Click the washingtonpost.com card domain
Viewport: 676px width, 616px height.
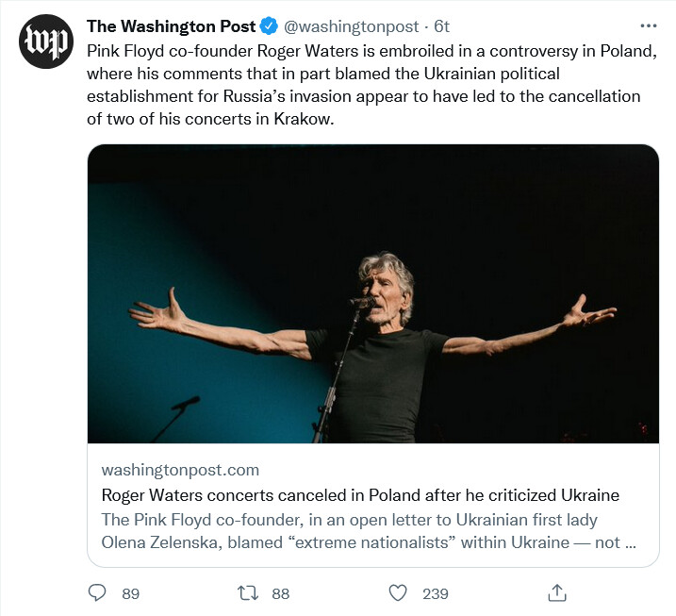tap(179, 470)
